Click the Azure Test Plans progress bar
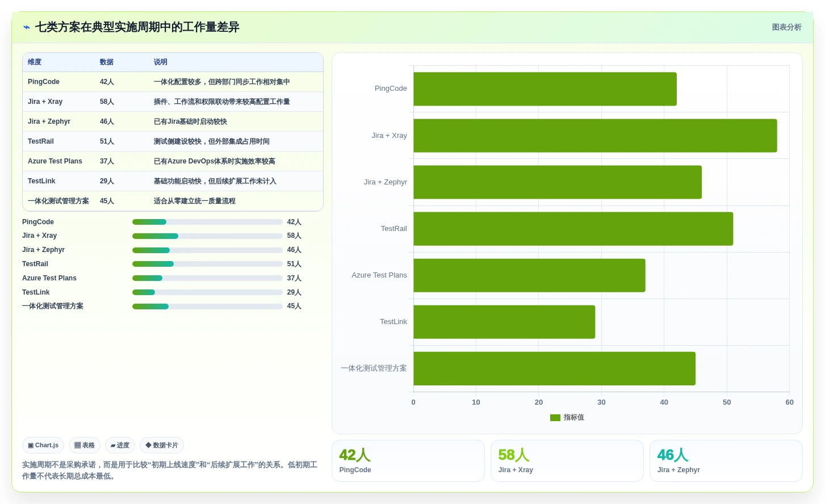The width and height of the screenshot is (825, 504). [x=207, y=278]
